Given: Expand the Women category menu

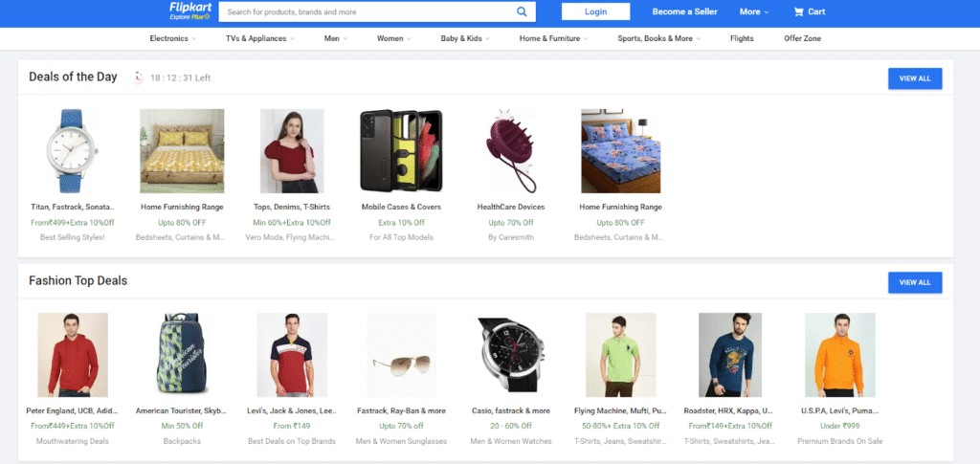Looking at the screenshot, I should 393,38.
